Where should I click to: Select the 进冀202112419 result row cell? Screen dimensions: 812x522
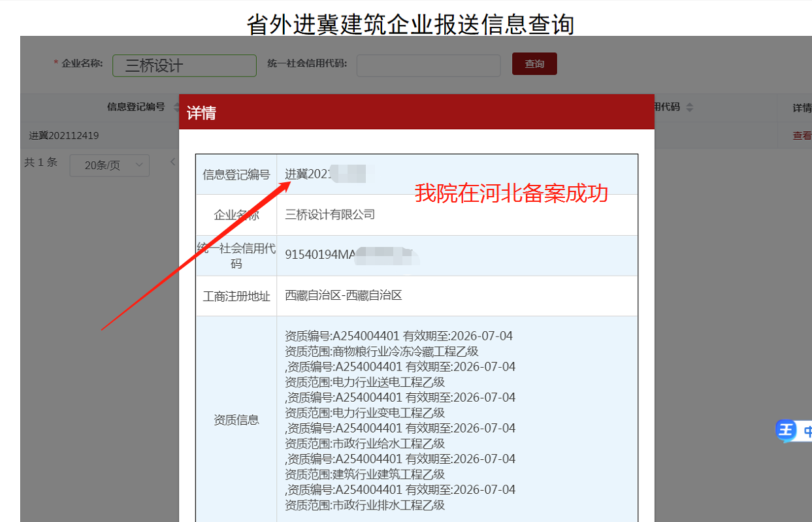point(64,136)
